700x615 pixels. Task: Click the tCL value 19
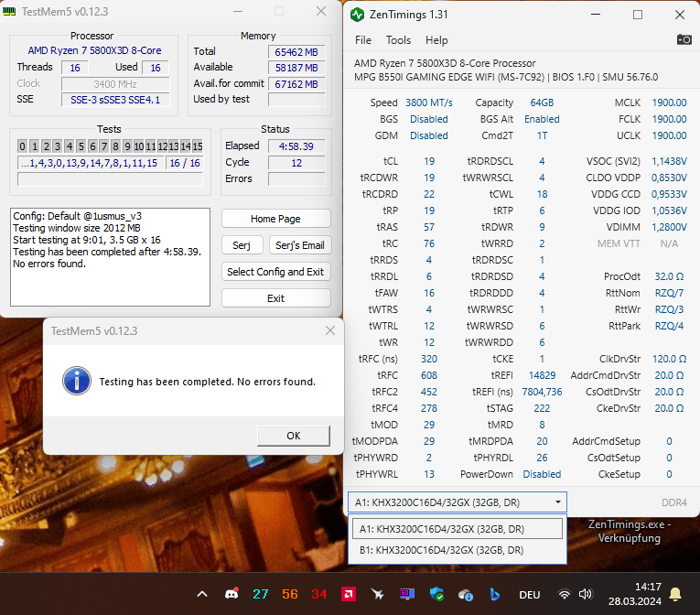click(429, 161)
